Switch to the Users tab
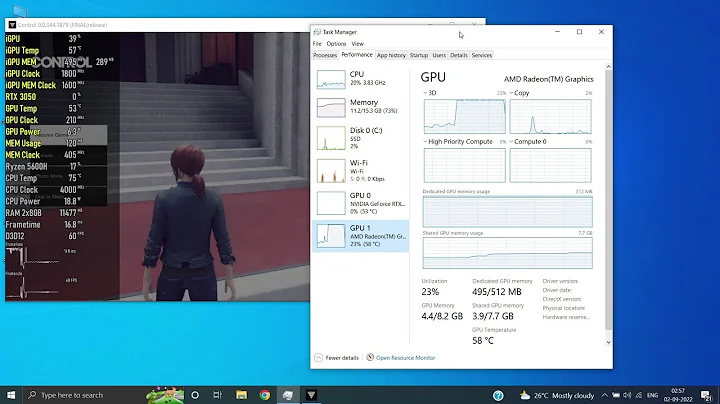720x404 pixels. (x=439, y=55)
